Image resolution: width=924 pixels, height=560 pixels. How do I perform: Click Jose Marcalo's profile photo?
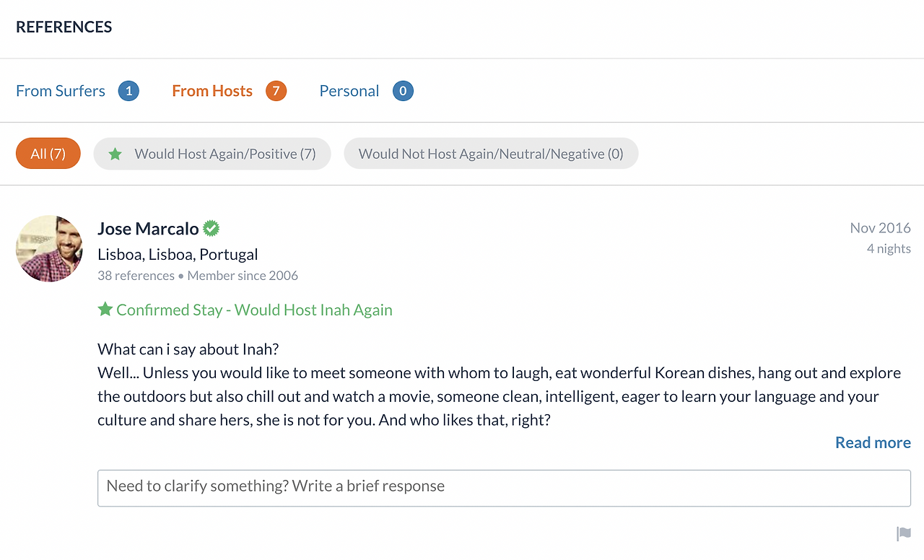coord(49,248)
